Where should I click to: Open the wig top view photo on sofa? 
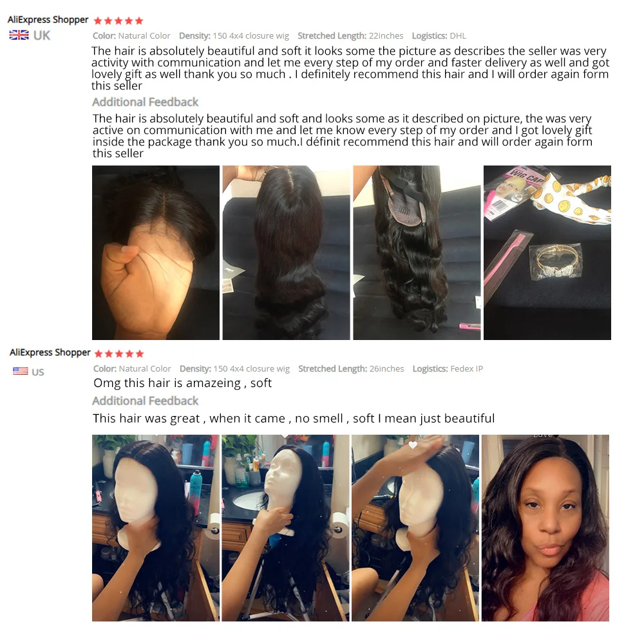point(287,252)
